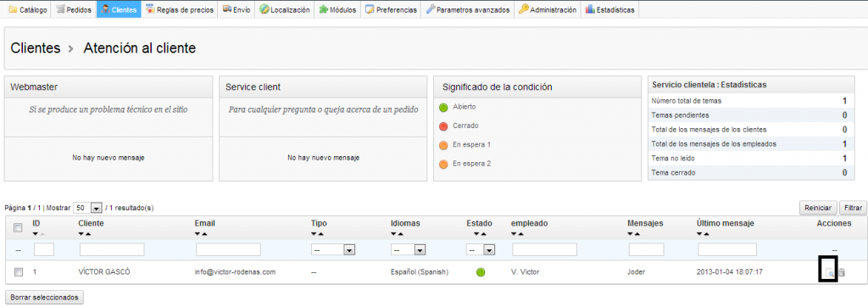Open the Parametros avanzados tab
Image resolution: width=868 pixels, height=307 pixels.
pos(467,9)
